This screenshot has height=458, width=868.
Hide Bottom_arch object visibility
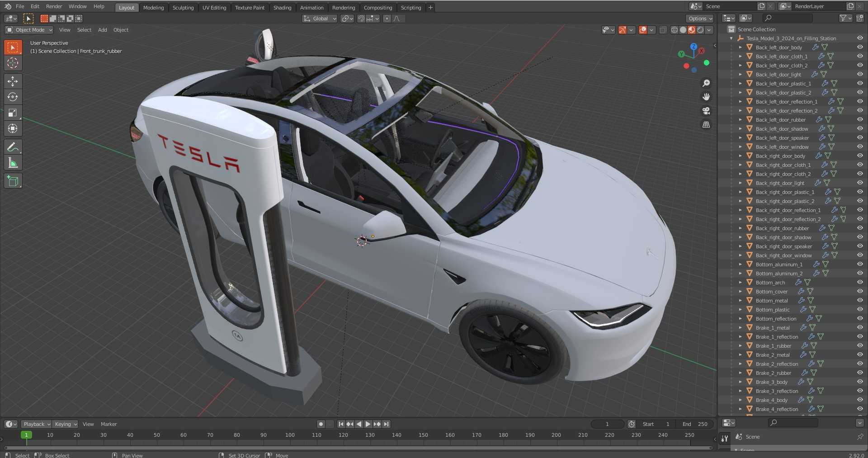coord(860,282)
